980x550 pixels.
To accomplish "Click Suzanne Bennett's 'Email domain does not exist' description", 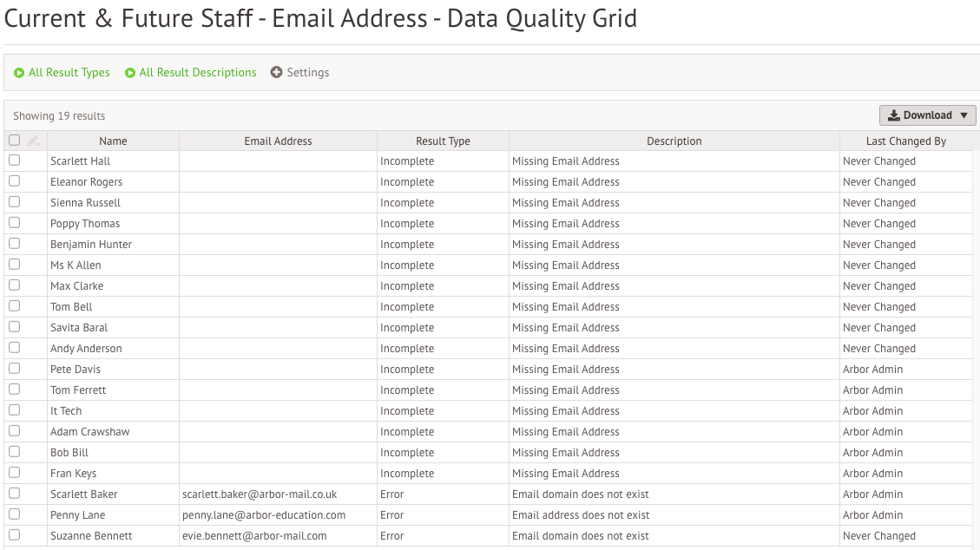I will [581, 535].
